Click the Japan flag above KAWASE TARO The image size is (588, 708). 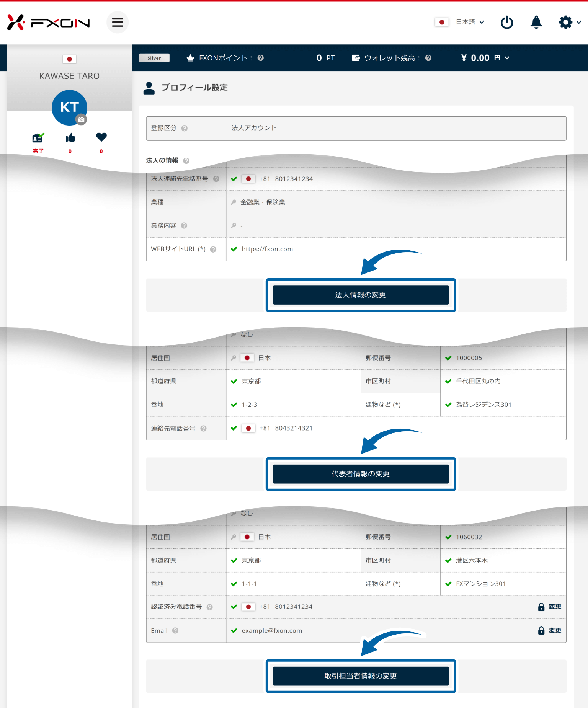click(69, 59)
